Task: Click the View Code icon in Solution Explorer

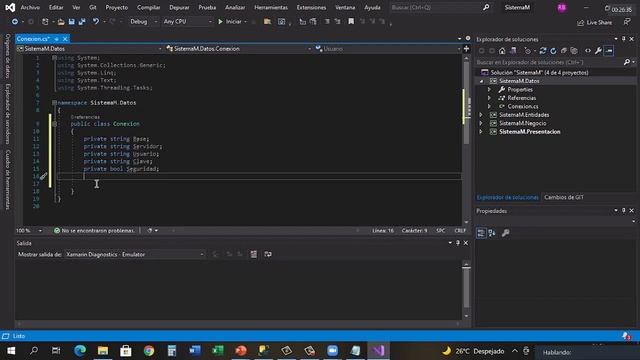Action: coord(588,51)
